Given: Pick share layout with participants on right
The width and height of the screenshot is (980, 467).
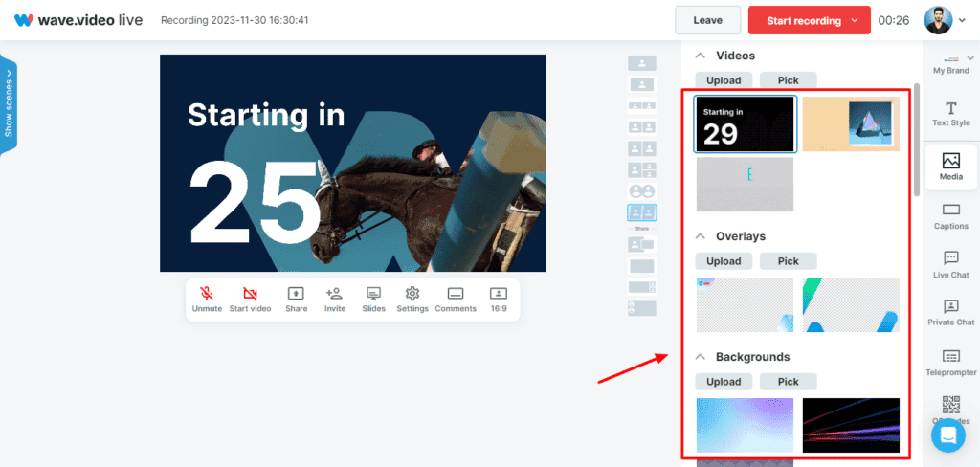Looking at the screenshot, I should point(642,287).
